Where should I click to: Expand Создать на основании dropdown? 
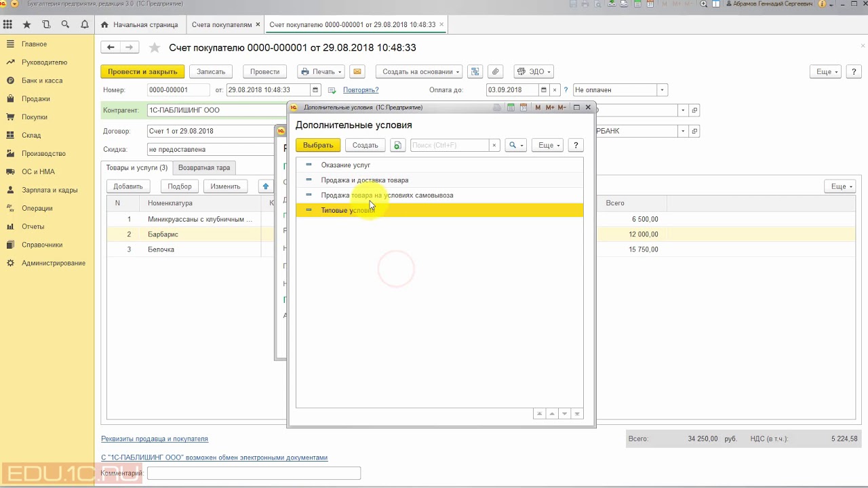419,71
